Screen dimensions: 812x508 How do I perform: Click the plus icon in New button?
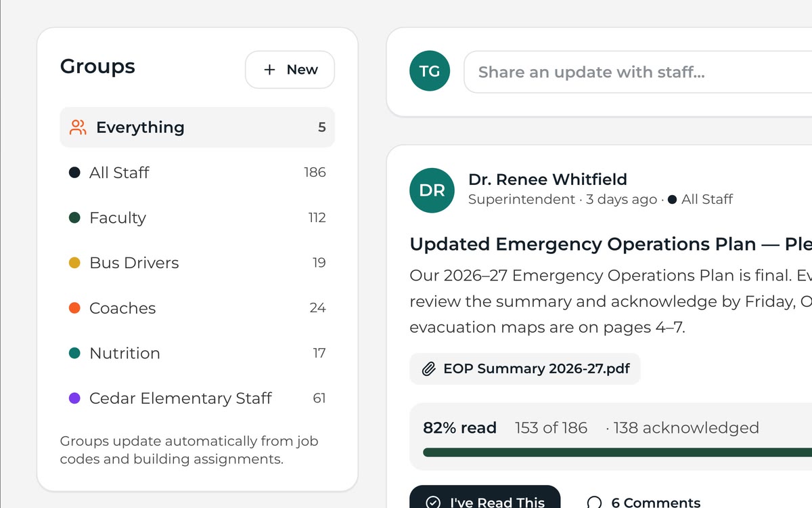point(269,70)
